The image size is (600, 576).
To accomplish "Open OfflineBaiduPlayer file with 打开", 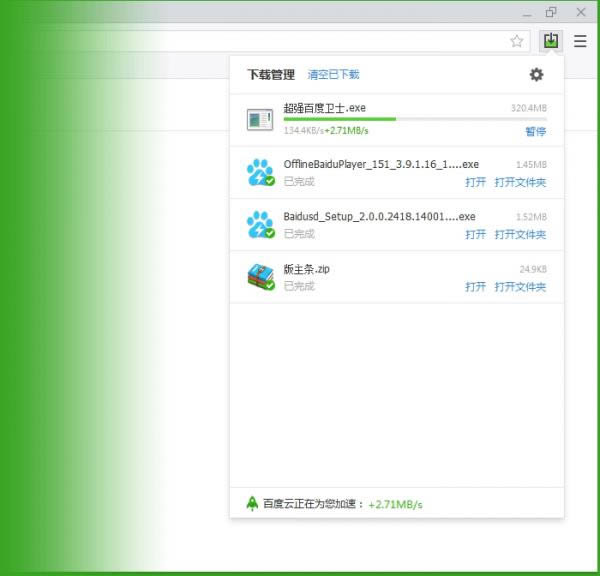I will pos(475,183).
